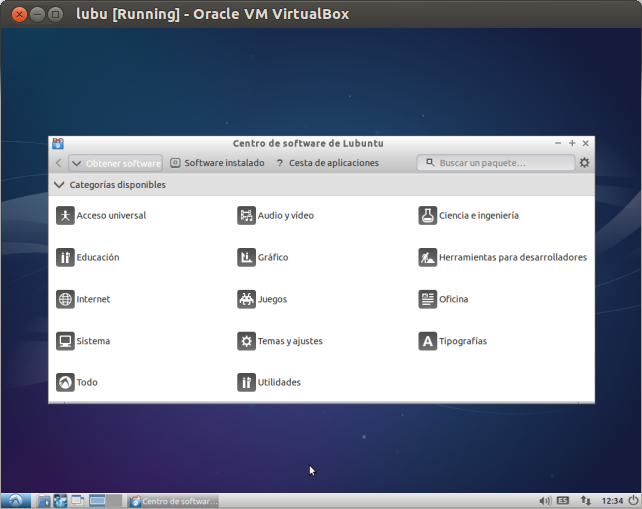642x509 pixels.
Task: Open the Juegos category
Action: [x=272, y=299]
